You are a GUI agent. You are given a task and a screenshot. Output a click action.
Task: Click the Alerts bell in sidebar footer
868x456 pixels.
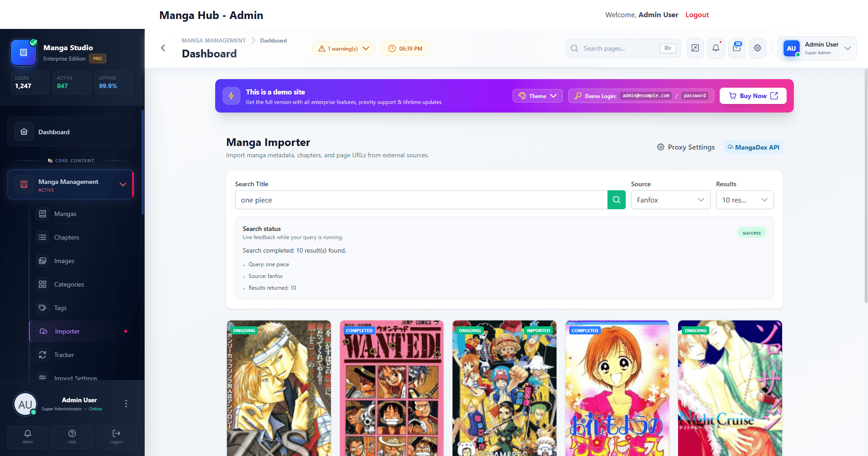coord(28,437)
